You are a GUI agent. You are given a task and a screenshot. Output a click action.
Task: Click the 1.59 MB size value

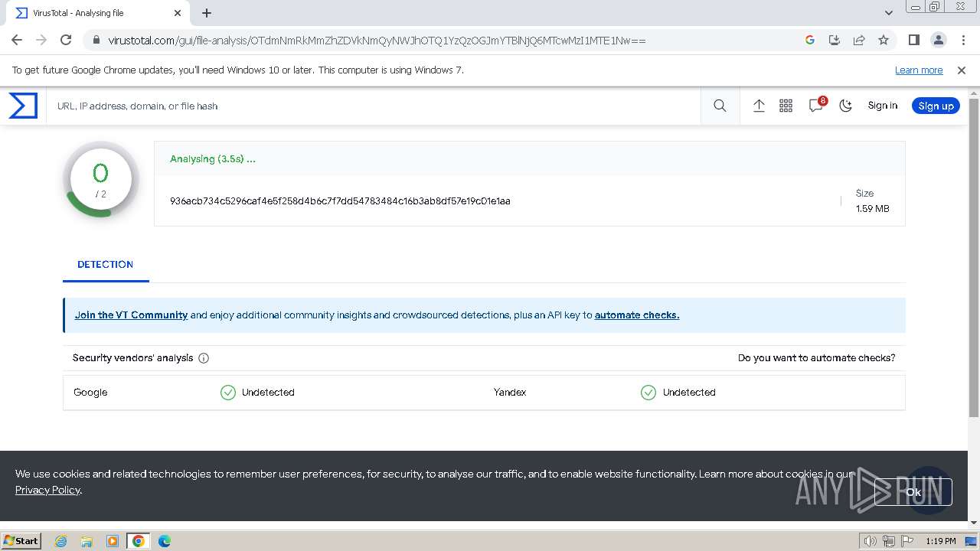[873, 208]
